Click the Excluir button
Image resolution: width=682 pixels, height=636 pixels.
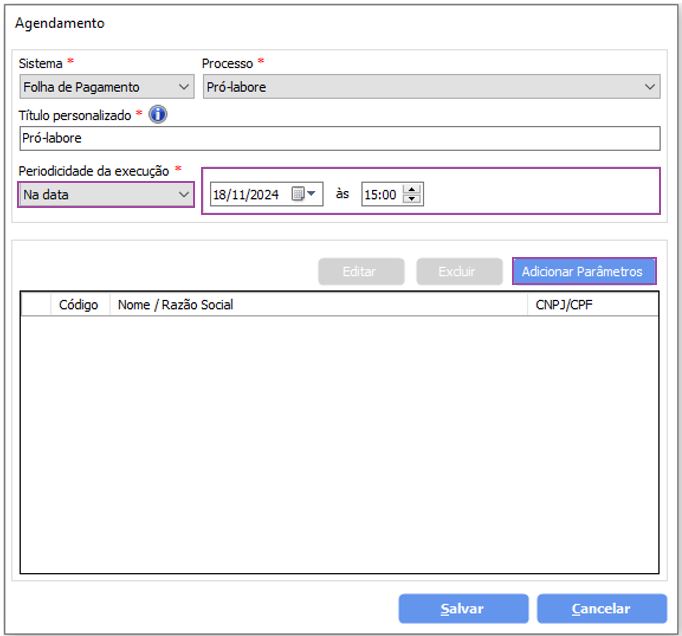459,271
